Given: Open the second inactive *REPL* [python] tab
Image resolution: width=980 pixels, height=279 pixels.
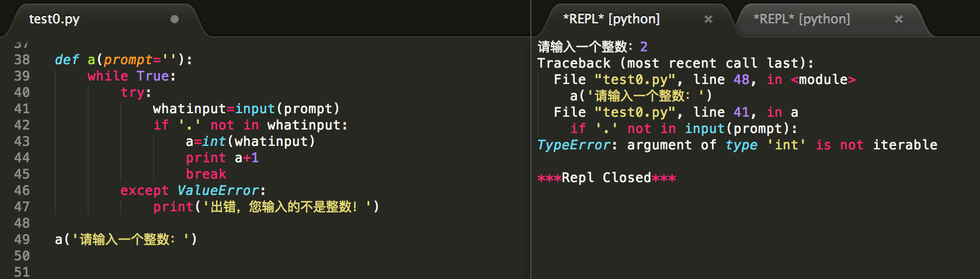Looking at the screenshot, I should [801, 19].
